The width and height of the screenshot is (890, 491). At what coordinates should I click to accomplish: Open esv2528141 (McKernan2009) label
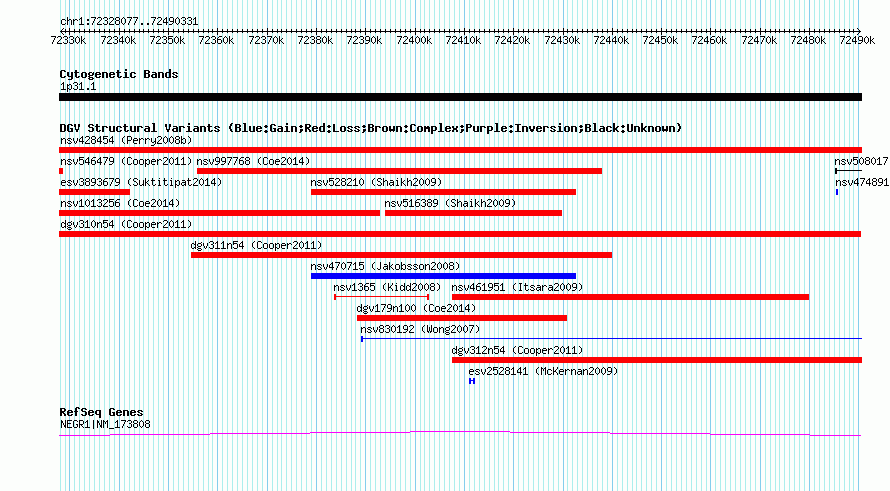(543, 371)
